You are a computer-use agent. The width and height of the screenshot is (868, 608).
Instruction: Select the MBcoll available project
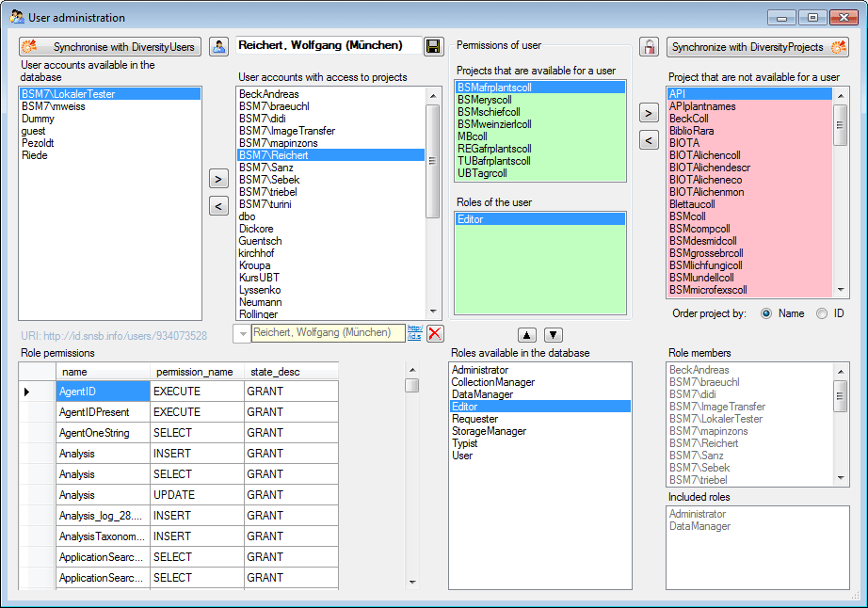(540, 136)
